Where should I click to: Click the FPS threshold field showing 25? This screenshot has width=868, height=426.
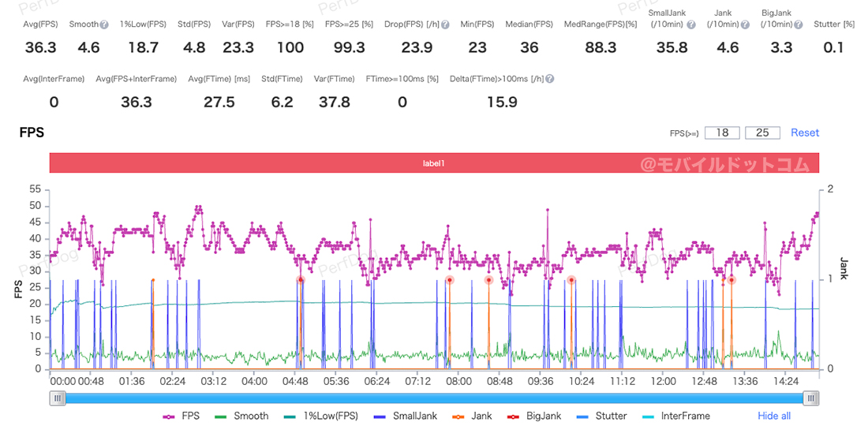point(761,133)
